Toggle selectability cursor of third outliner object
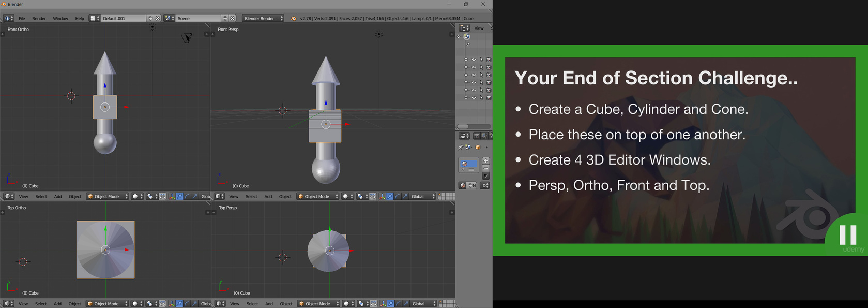Screen dimensions: 868x308 pos(481,75)
